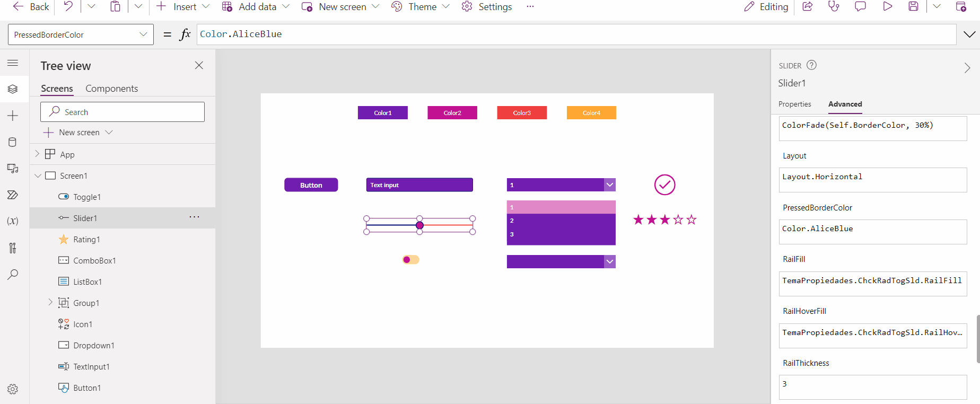Click the Paste clipboard icon
The image size is (980, 404).
[x=115, y=6]
